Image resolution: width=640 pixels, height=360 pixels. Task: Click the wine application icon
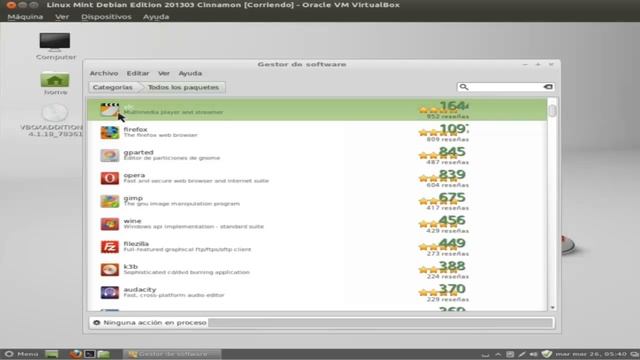coord(109,224)
